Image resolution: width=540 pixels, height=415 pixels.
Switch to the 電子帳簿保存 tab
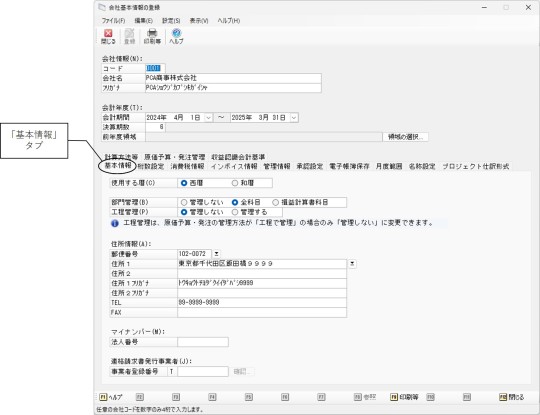pyautogui.click(x=349, y=166)
